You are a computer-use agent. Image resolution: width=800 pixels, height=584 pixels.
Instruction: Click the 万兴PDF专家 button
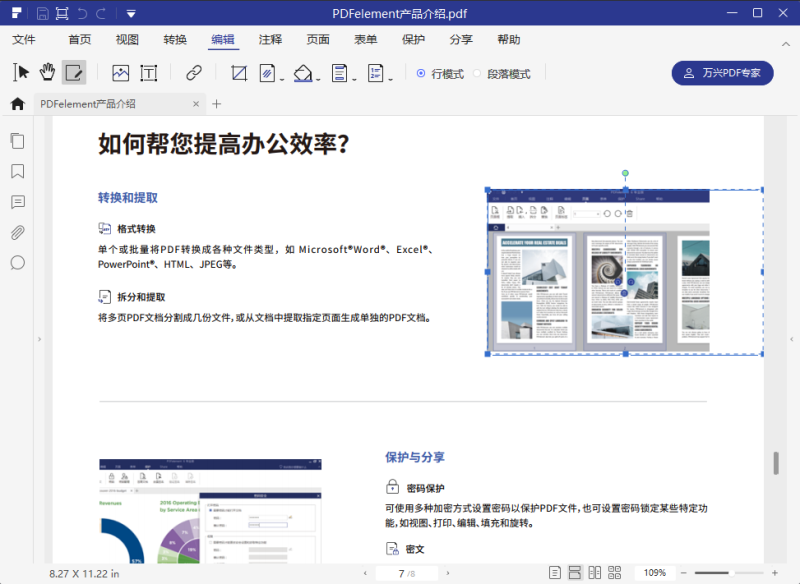pos(722,73)
